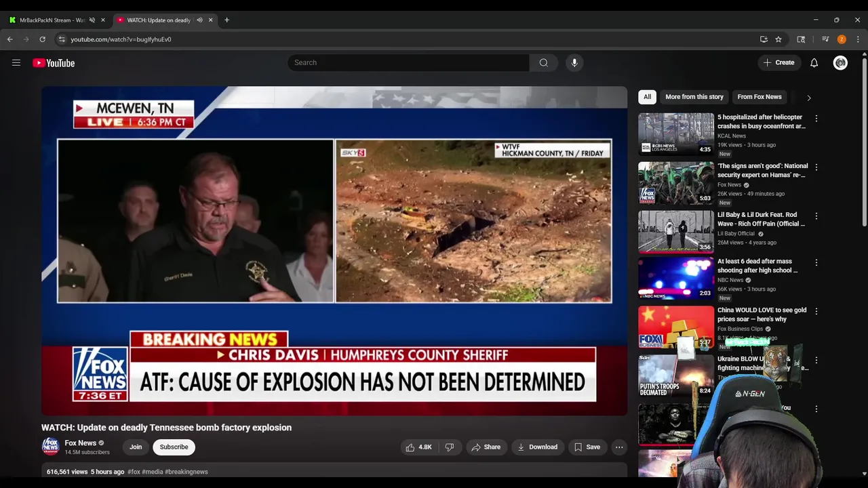
Task: Dislike the video with thumbs down
Action: pos(449,447)
